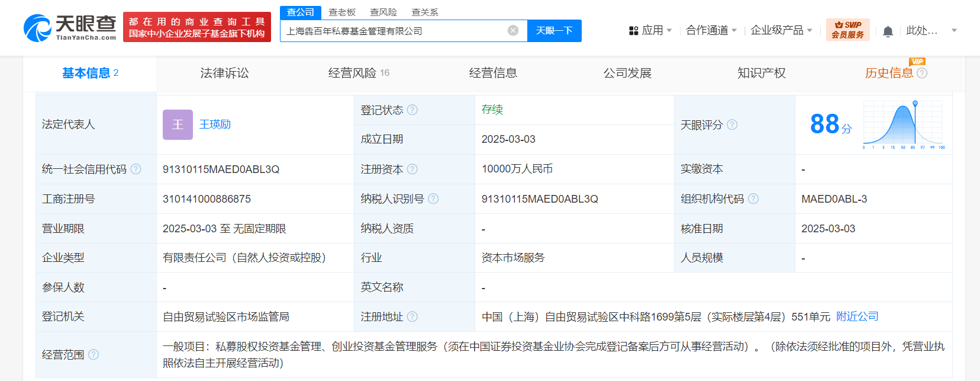Viewport: 980px width, 381px height.
Task: Expand the 应用 dropdown menu
Action: pos(650,30)
